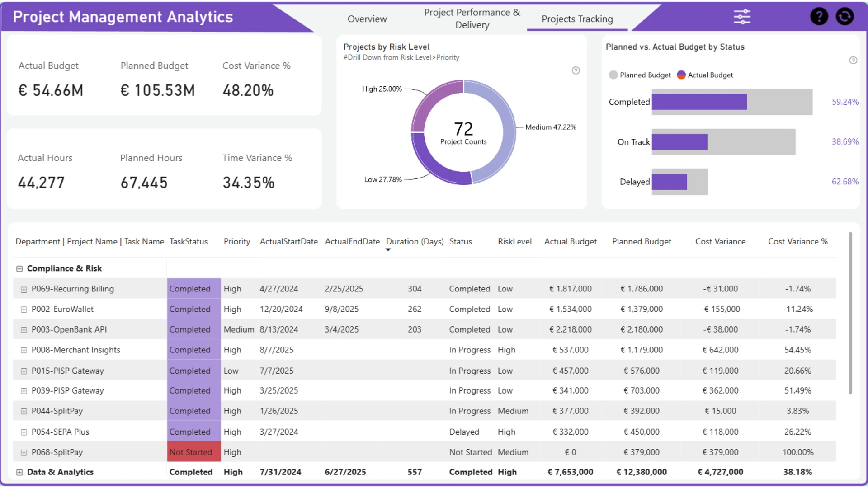Click the help question mark icon in header

point(819,17)
